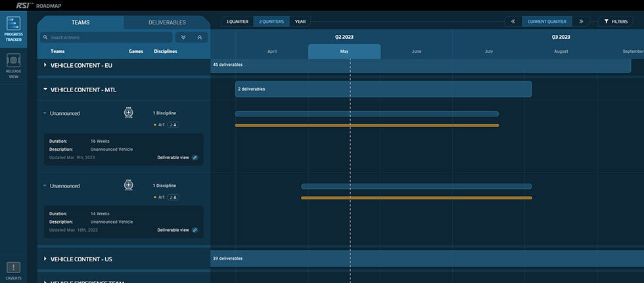Click Star Citizen game icon on 16 Weeks deliverable
The height and width of the screenshot is (283, 644).
(129, 113)
